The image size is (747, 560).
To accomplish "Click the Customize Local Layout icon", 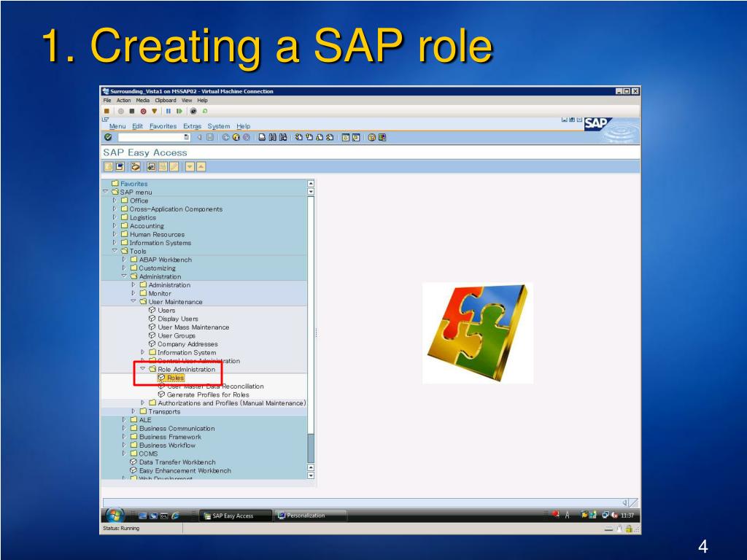I will 382,137.
